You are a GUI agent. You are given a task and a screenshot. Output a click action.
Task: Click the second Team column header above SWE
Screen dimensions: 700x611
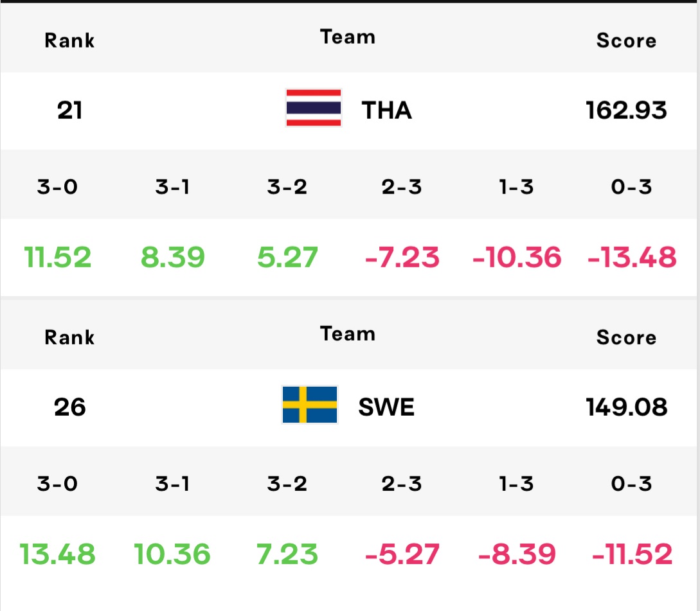coord(348,334)
